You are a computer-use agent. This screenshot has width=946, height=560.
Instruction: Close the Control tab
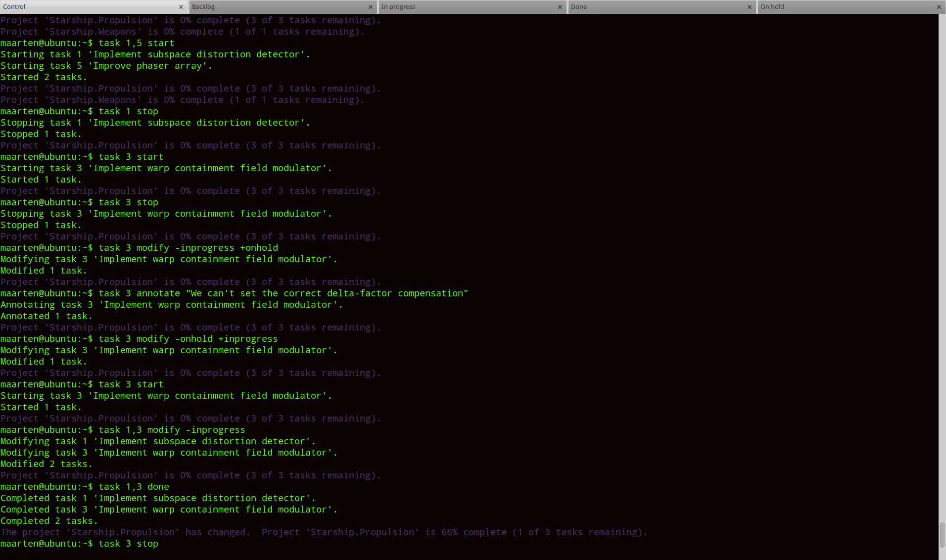point(181,7)
